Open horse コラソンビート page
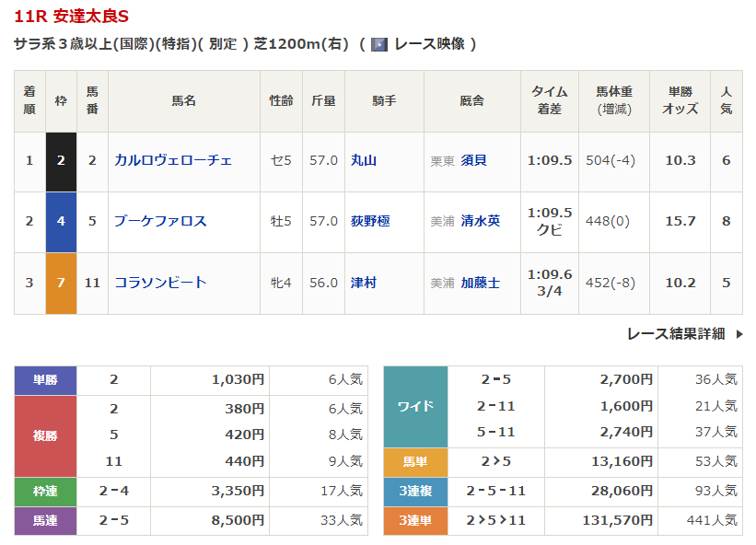 [160, 283]
